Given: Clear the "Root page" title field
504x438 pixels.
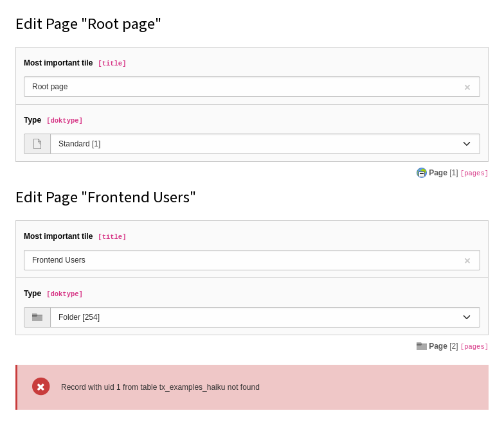Looking at the screenshot, I should 467,87.
